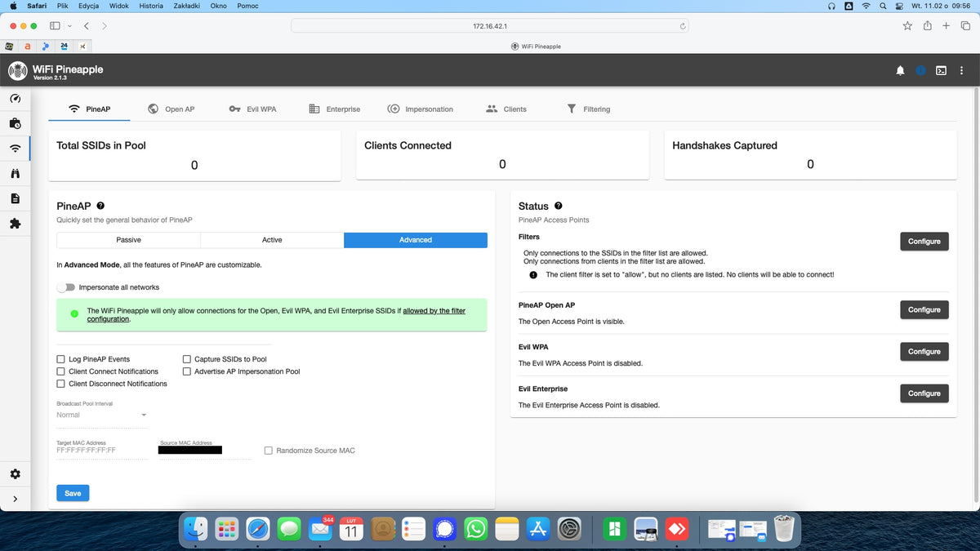Open the allowed by the filter configuration link
The height and width of the screenshot is (551, 980).
pos(276,315)
